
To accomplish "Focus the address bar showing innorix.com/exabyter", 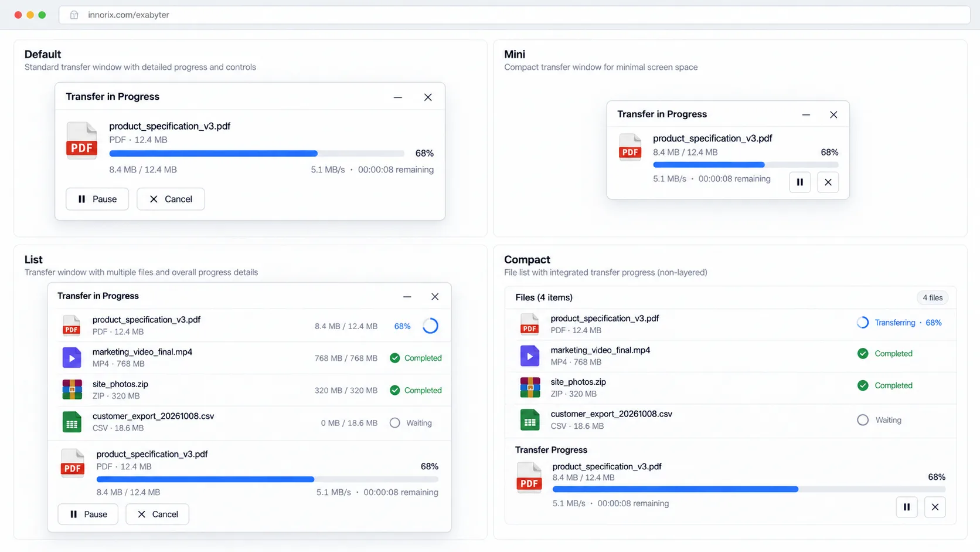I will (515, 15).
